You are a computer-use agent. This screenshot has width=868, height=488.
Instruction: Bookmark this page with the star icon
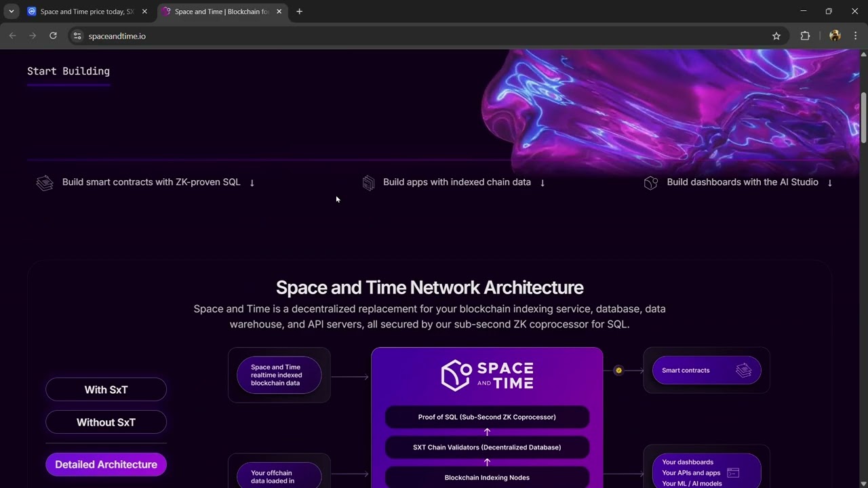pyautogui.click(x=776, y=36)
